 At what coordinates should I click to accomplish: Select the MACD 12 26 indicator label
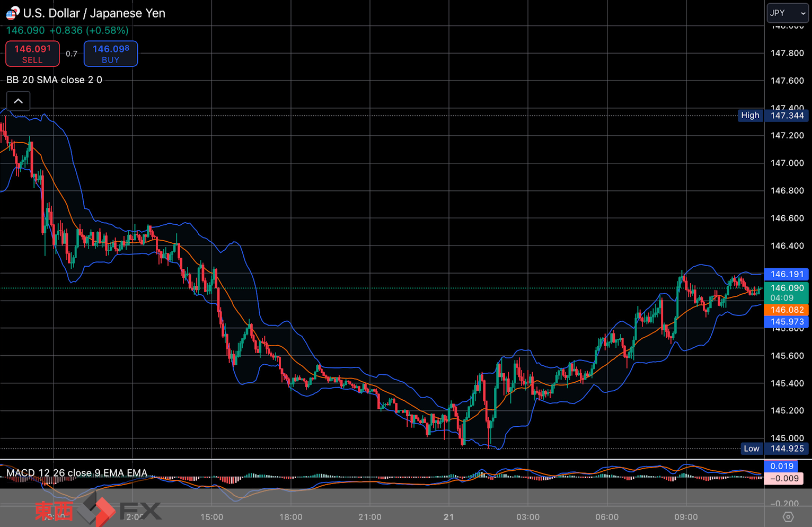77,473
